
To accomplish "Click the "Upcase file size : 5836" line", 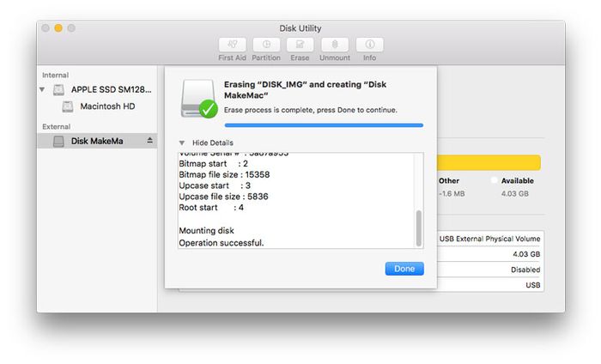I will pos(223,197).
